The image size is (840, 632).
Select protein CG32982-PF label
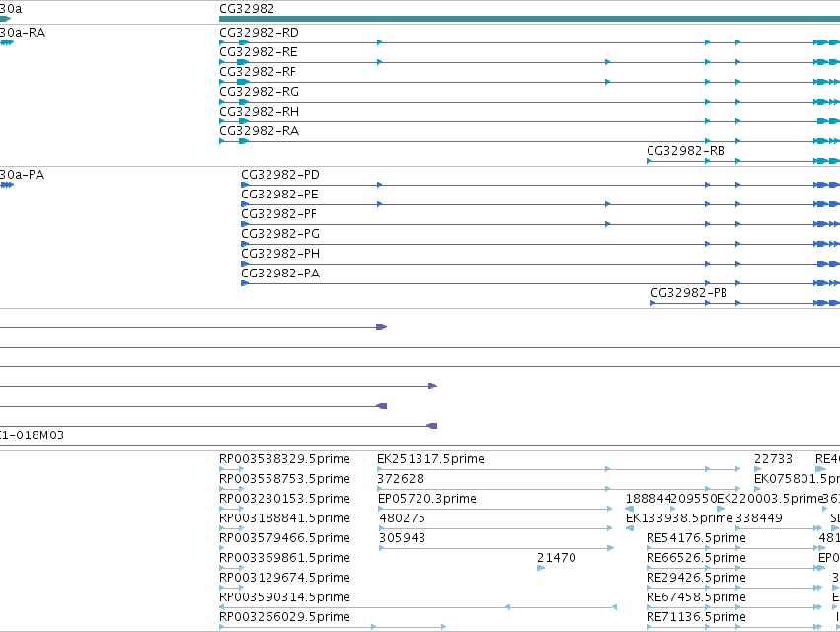pyautogui.click(x=279, y=214)
